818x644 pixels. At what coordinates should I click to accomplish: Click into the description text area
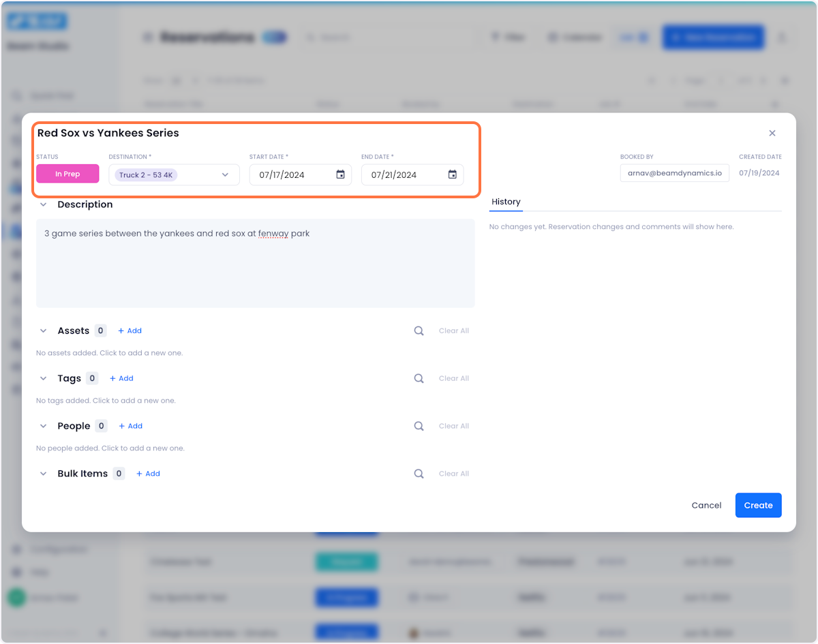[256, 263]
